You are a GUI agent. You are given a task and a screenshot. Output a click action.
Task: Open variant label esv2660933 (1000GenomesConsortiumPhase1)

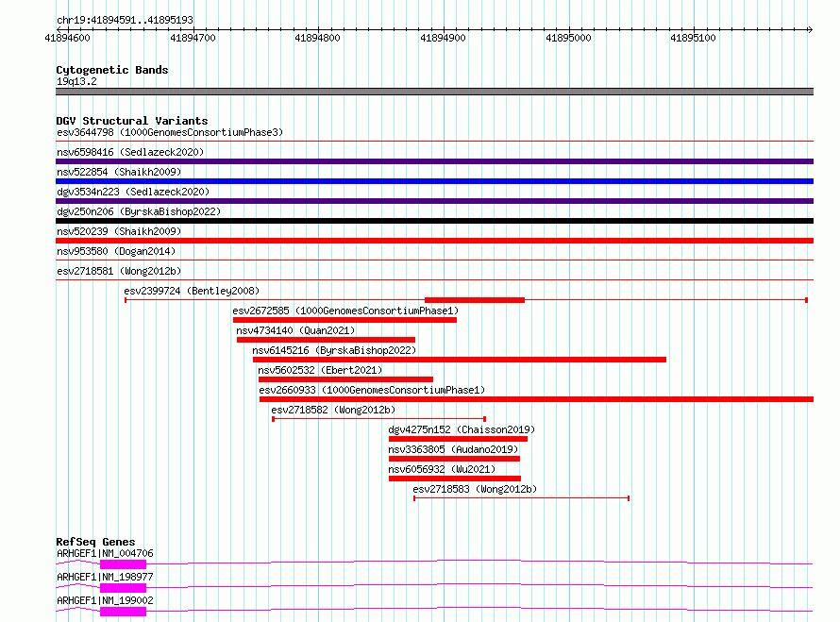coord(372,390)
